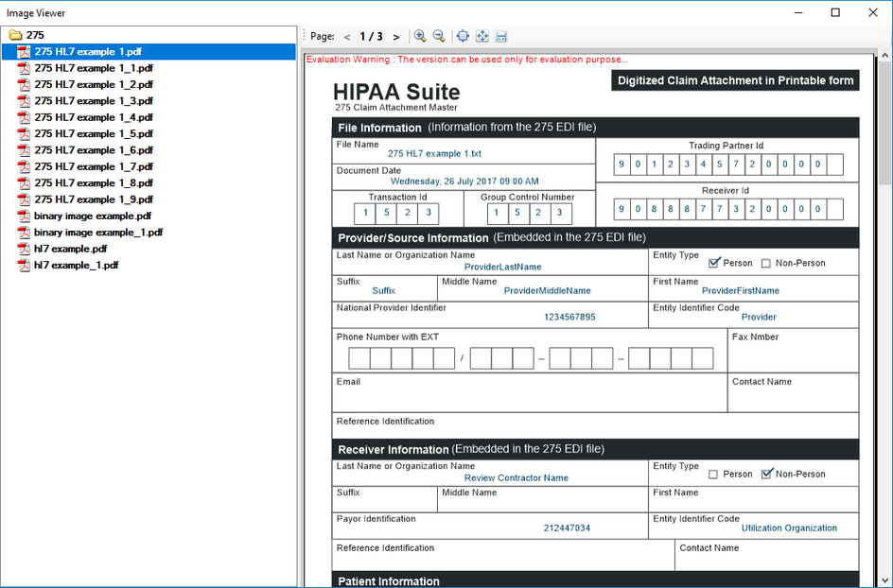Click the vertical scrollbar down arrow
893x588 pixels.
click(884, 579)
